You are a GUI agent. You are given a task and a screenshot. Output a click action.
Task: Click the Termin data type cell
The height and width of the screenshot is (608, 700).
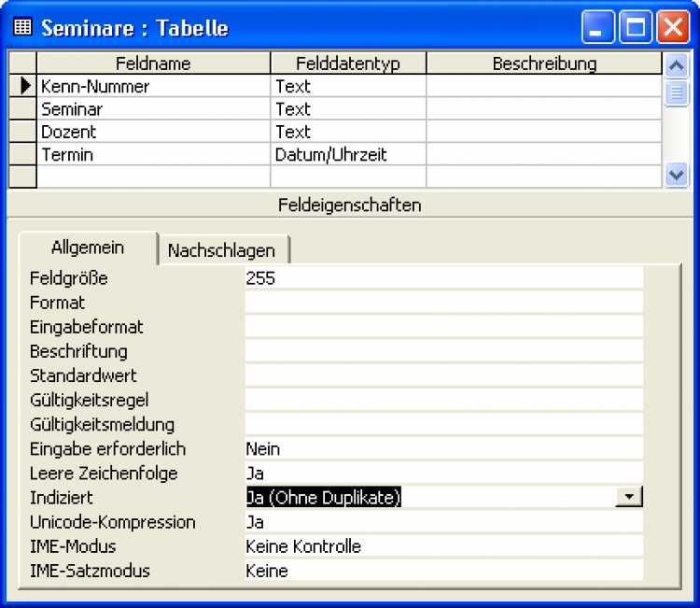347,154
